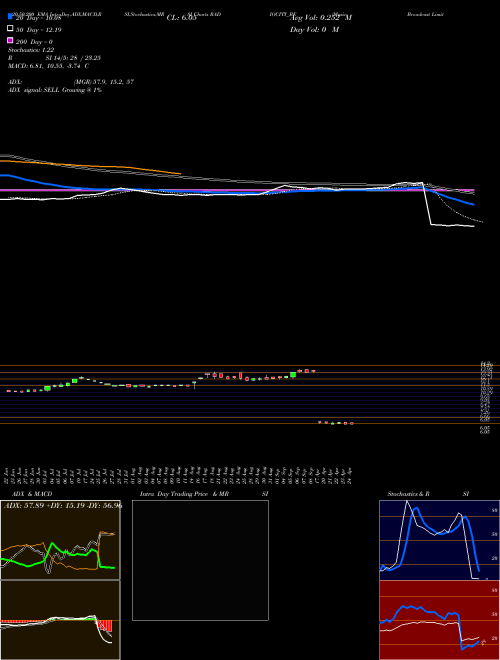
Task: Click the 'MACD: 6.81, 10.55, -3.74 C' readout
Action: [48, 66]
